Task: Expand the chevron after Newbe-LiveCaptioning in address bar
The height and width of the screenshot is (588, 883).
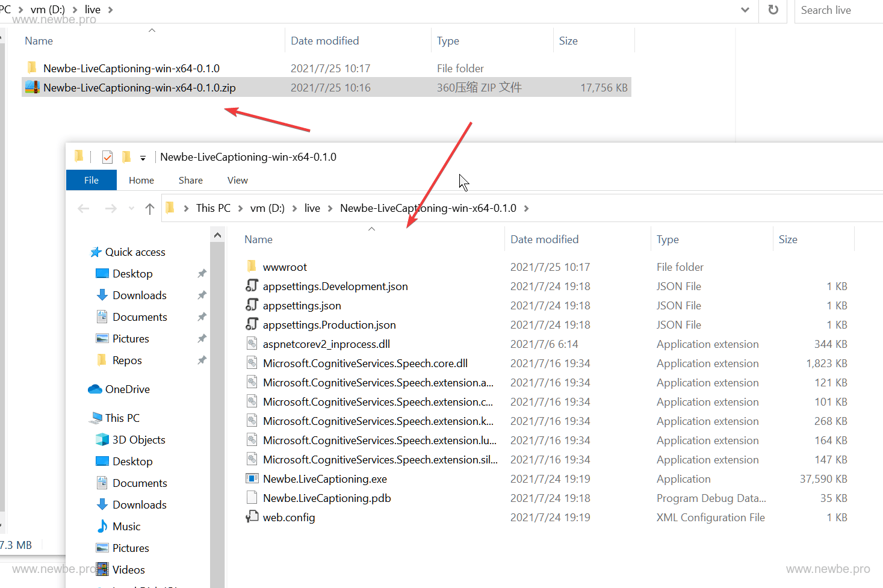Action: pos(527,208)
